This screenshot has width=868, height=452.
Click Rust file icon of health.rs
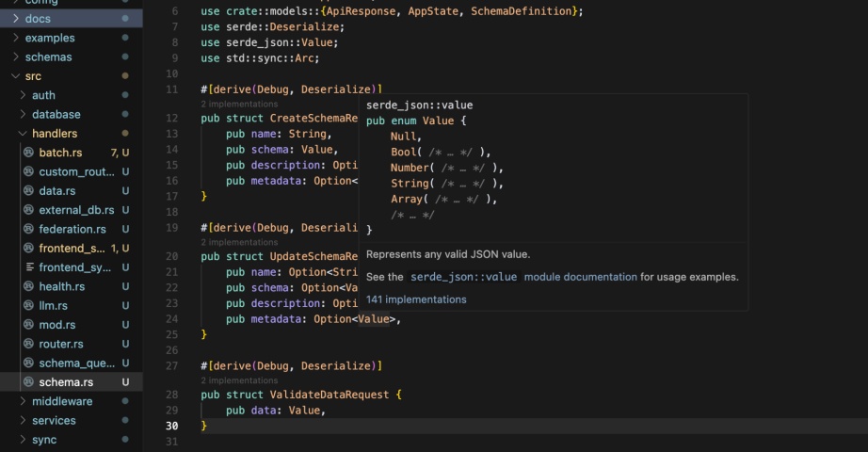point(29,286)
